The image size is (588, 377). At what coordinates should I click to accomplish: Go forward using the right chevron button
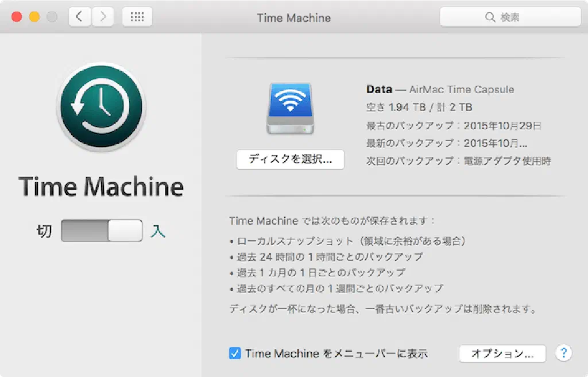(103, 17)
